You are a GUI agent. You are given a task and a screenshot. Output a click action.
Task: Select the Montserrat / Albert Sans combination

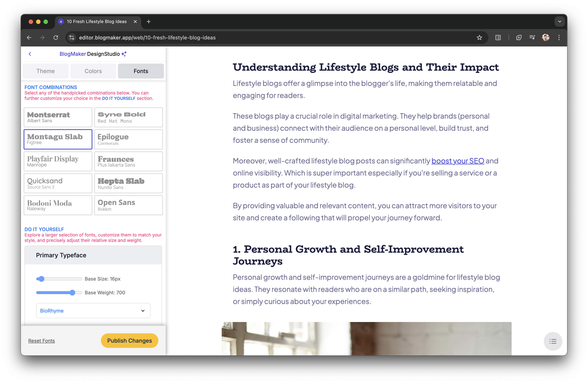tap(58, 117)
